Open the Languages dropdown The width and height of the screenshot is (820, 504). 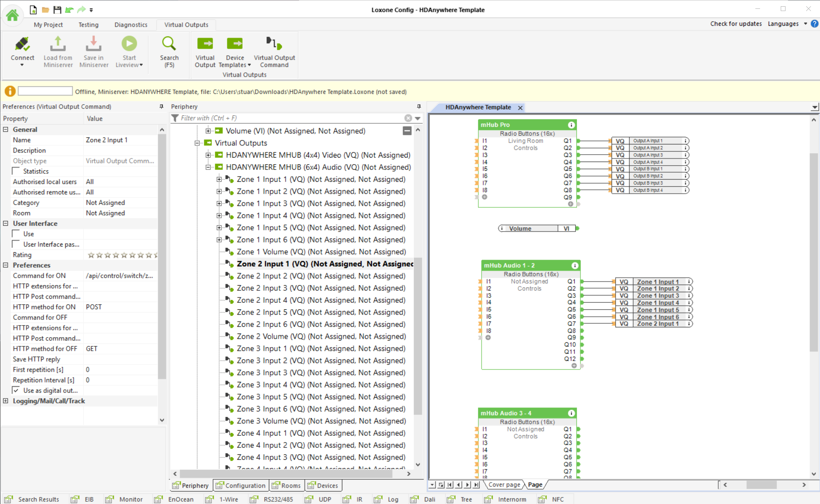787,24
